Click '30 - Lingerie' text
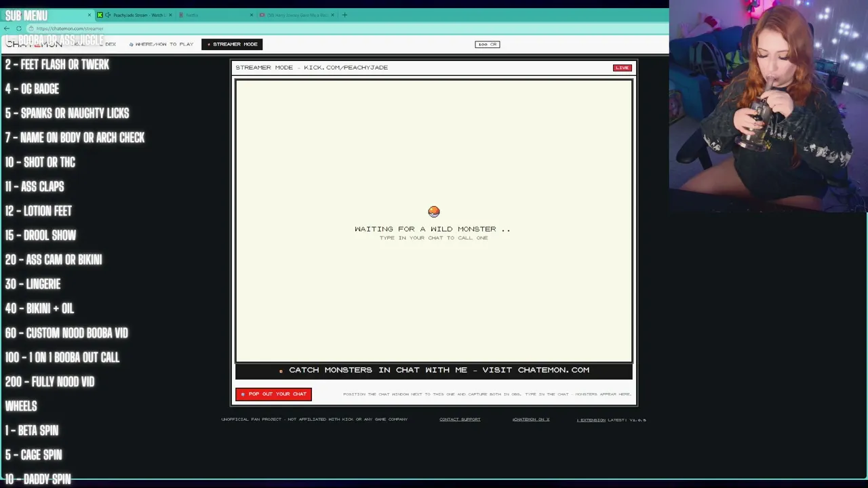The height and width of the screenshot is (488, 868). [x=33, y=284]
